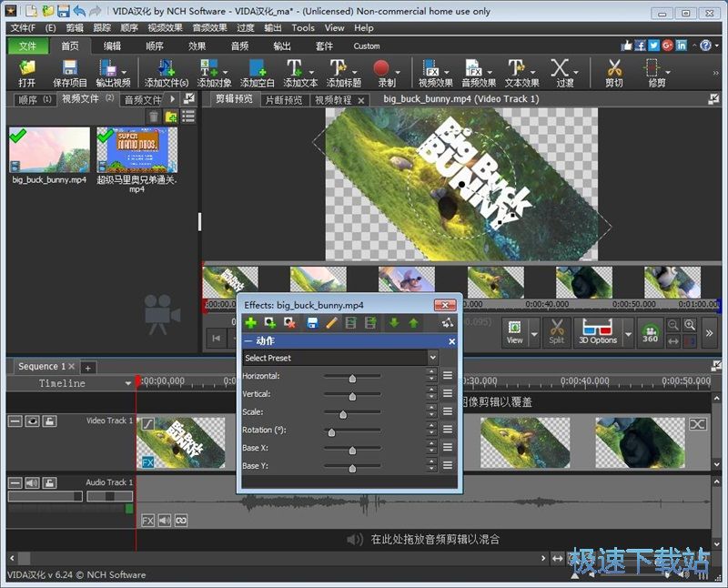Open the 3D Options glasses icon
This screenshot has width=728, height=588.
pyautogui.click(x=598, y=332)
